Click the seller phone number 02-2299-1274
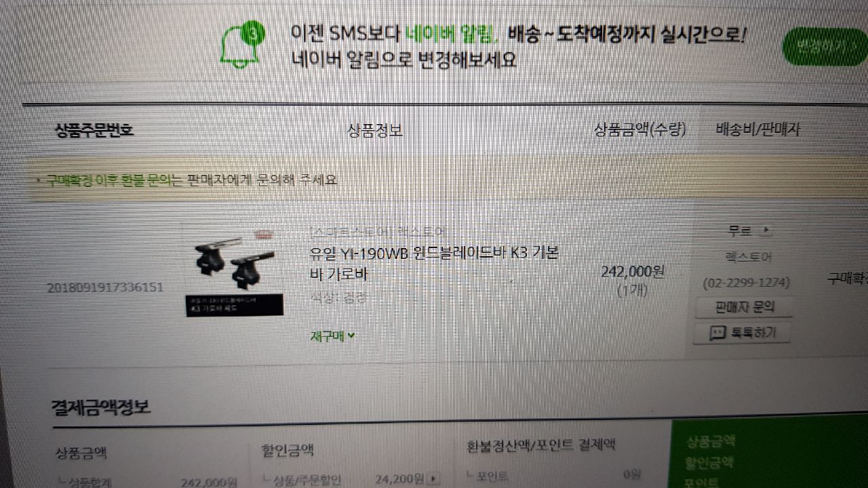 tap(747, 283)
